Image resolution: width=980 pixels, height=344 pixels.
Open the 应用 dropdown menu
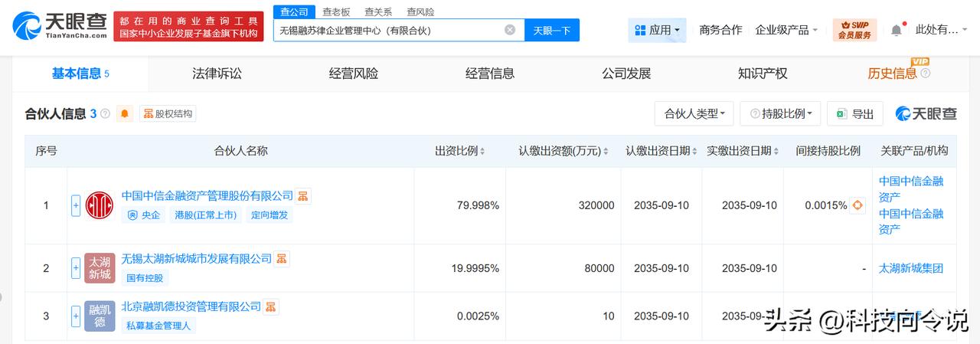click(657, 30)
